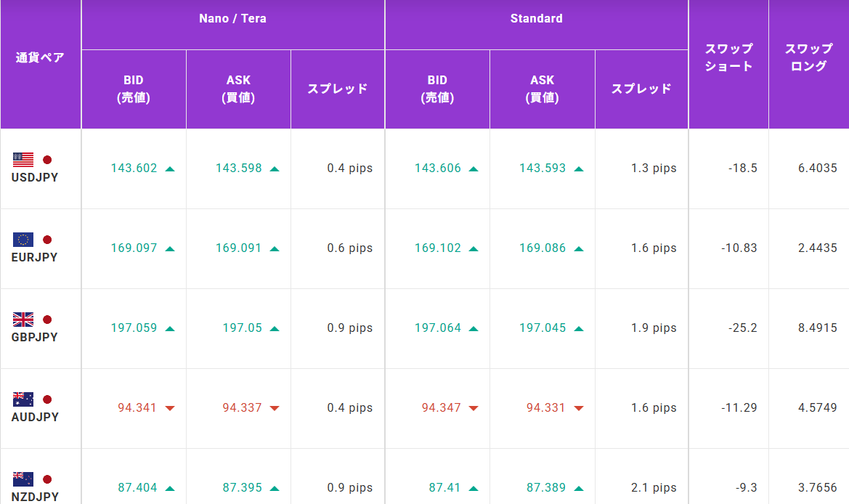Click the up arrow next to 87.41

(x=474, y=488)
